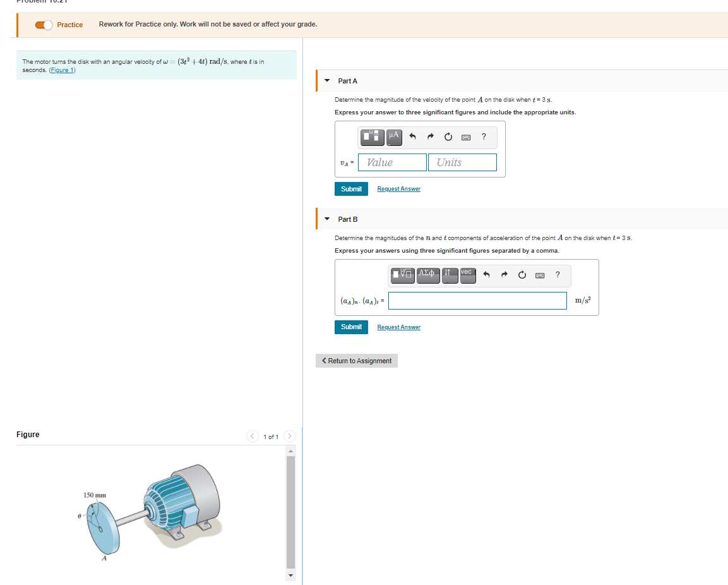
Task: Reset the Part A answer field
Action: click(448, 136)
